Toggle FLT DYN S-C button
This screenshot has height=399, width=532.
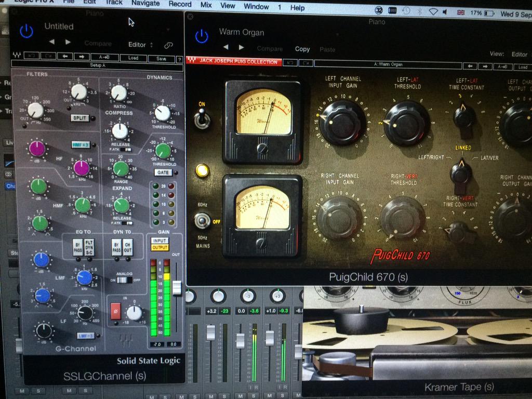coord(89,247)
